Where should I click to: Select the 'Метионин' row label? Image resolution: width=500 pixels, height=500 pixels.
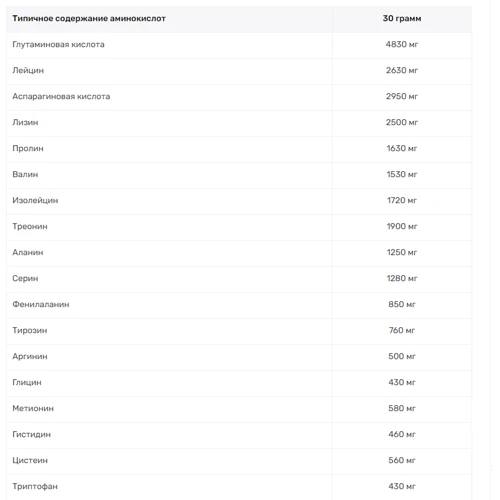tap(33, 408)
